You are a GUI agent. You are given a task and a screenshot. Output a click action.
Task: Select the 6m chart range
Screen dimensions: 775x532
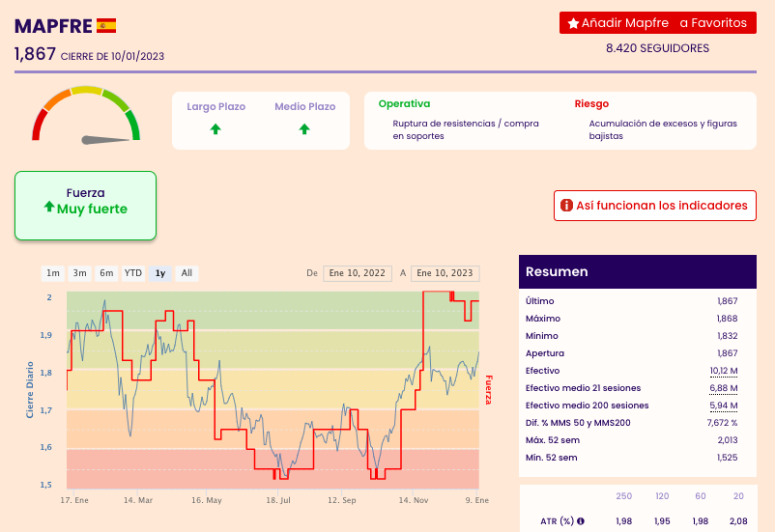pos(106,273)
